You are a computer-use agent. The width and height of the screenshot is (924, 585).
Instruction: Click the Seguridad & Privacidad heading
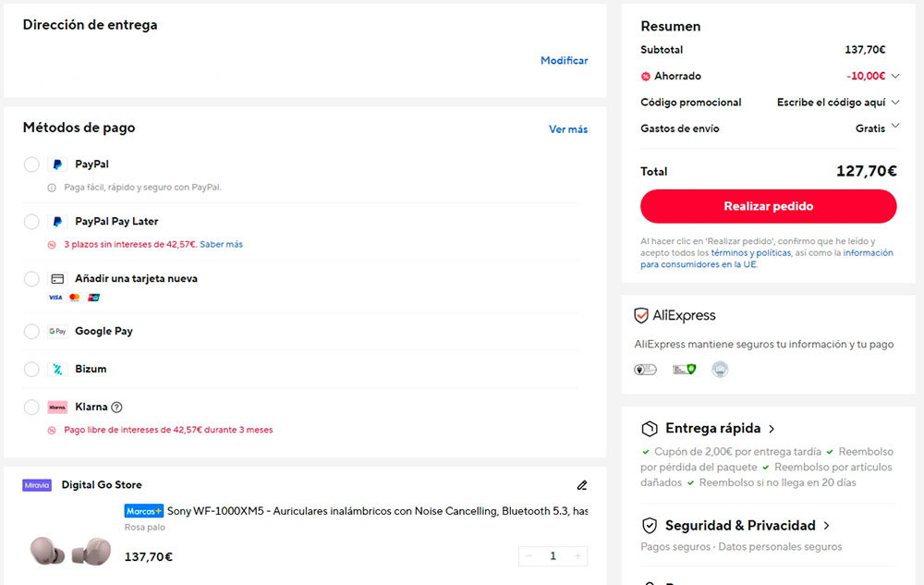click(x=740, y=526)
